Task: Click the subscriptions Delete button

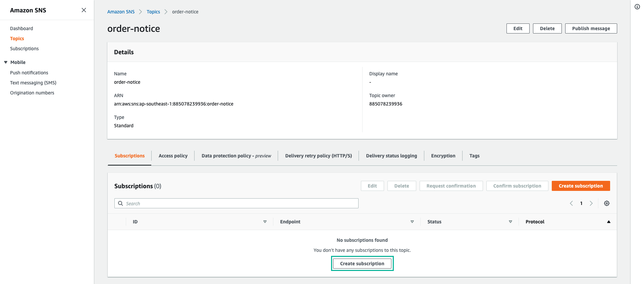Action: point(401,186)
